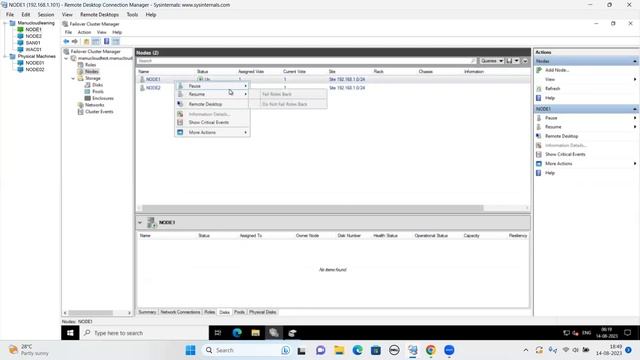The width and height of the screenshot is (640, 360).
Task: Open Edge in the remote session taskbar
Action: point(237,333)
